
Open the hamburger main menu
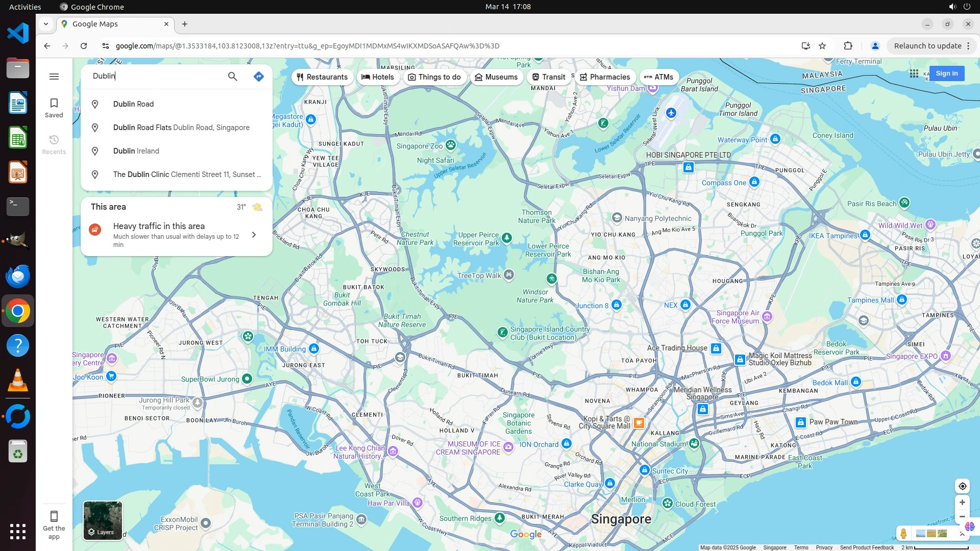54,77
